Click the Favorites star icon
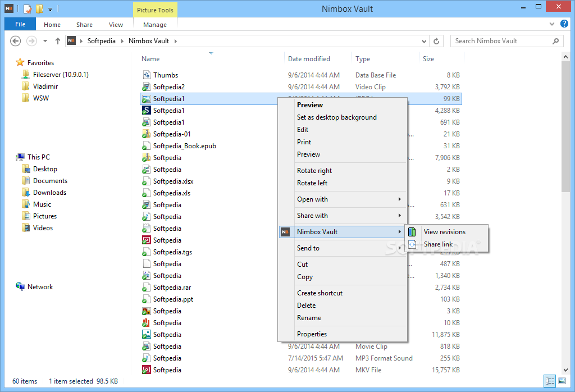 click(20, 62)
